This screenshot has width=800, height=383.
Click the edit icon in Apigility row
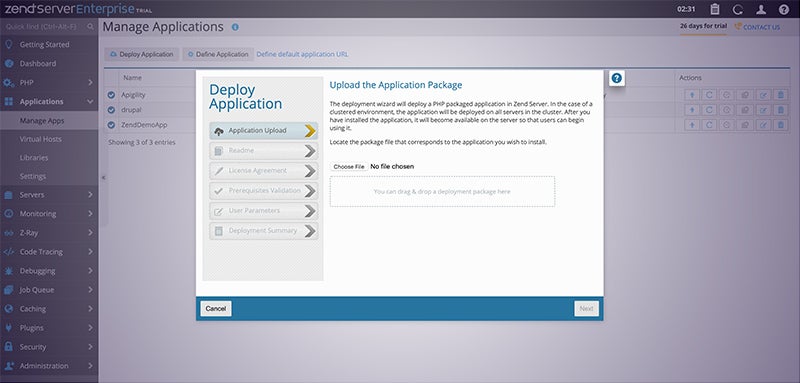point(763,95)
